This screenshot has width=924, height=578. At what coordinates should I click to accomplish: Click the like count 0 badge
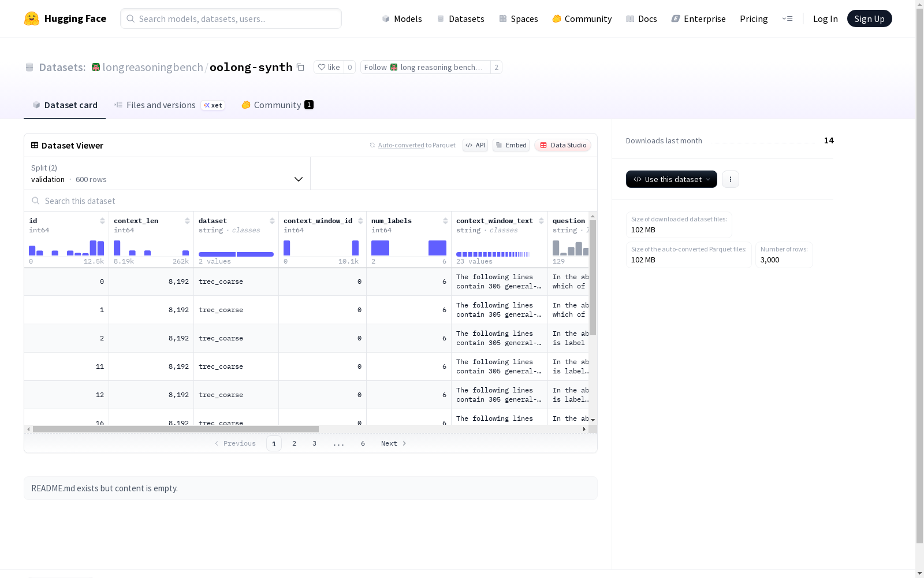click(x=349, y=67)
